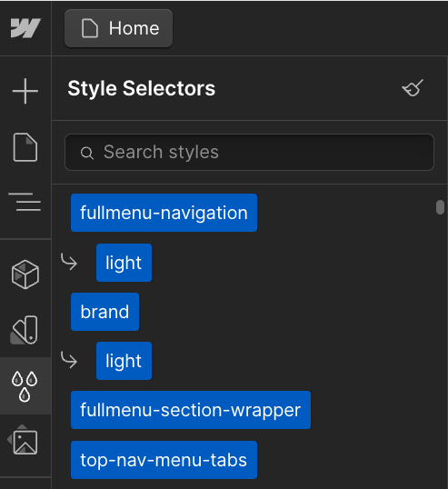Image resolution: width=448 pixels, height=489 pixels.
Task: Open the Components cube icon
Action: (25, 274)
